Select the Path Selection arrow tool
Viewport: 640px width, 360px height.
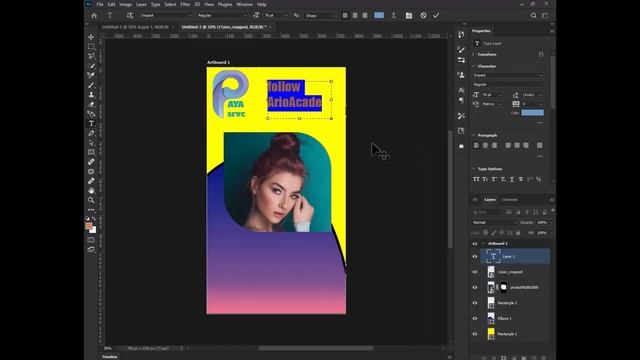tap(91, 143)
